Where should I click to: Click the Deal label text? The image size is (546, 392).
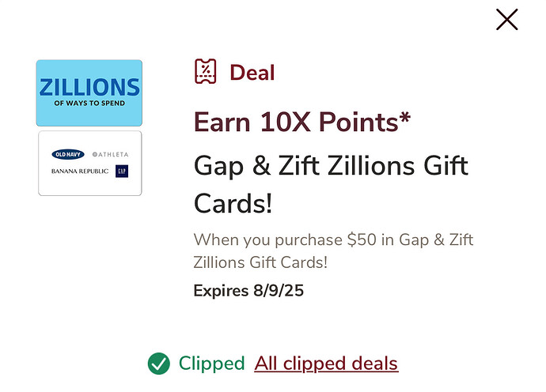252,73
